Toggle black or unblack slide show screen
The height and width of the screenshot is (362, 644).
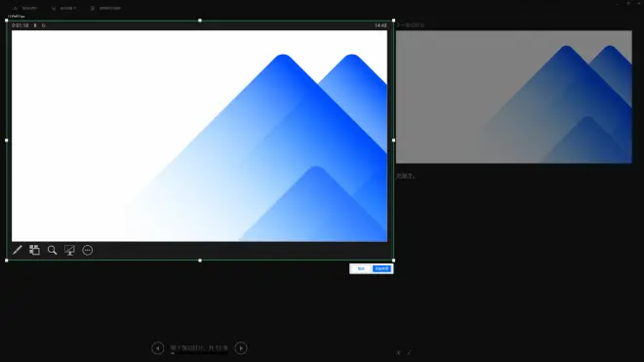click(x=70, y=250)
